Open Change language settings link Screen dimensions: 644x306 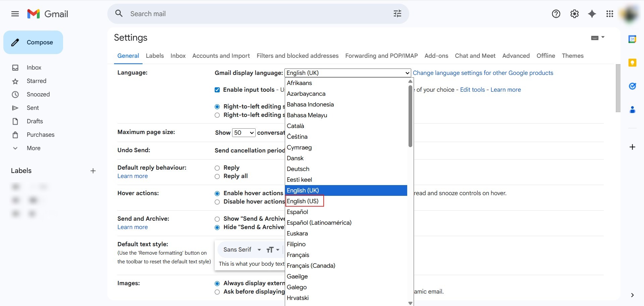483,73
